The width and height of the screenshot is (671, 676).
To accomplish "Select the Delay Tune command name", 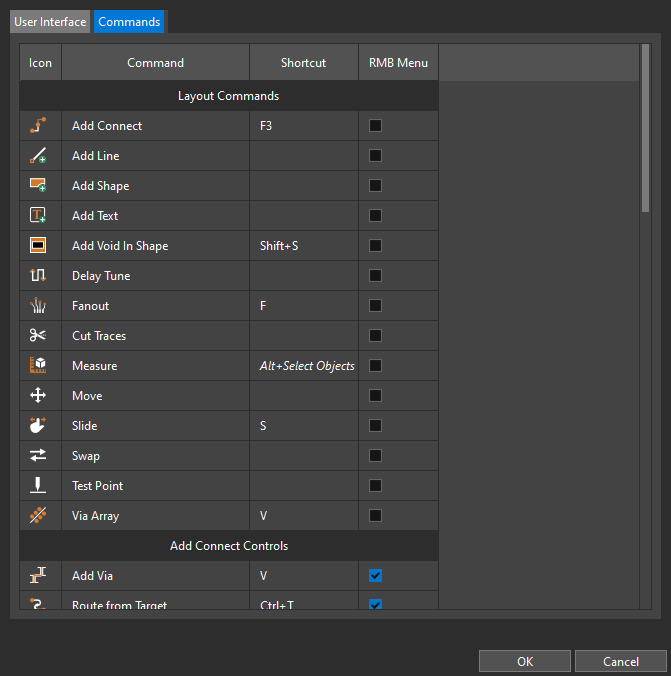I will 101,276.
